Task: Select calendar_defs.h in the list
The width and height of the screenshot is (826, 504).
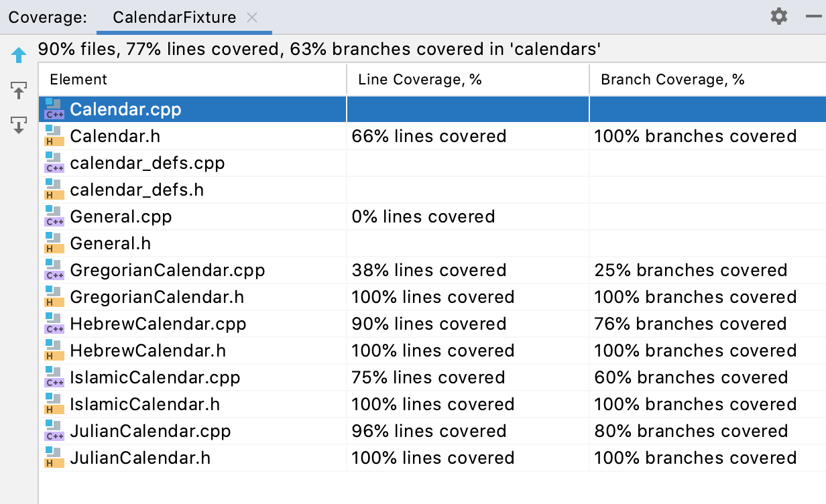Action: point(137,190)
